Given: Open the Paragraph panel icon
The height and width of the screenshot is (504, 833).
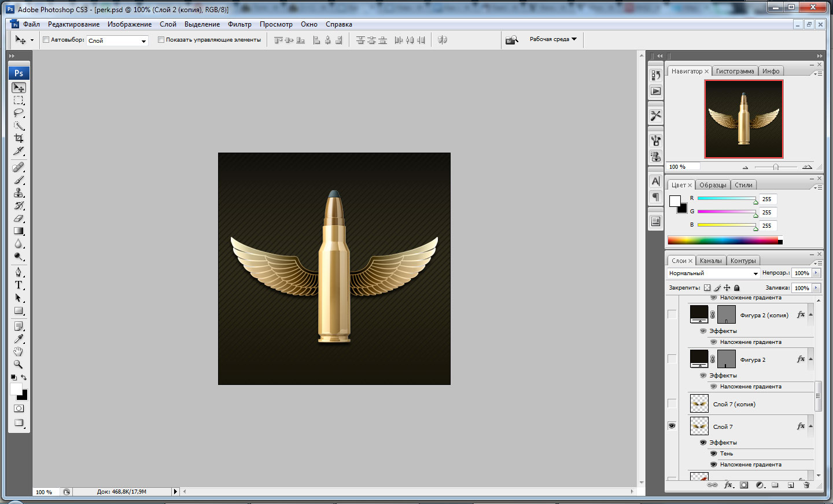Looking at the screenshot, I should click(655, 197).
